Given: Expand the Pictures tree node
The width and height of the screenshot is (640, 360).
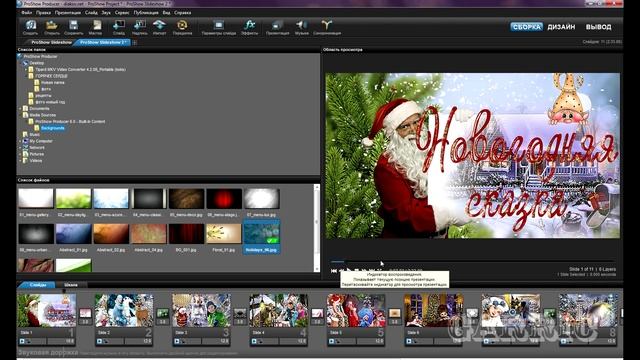Looking at the screenshot, I should 20,154.
